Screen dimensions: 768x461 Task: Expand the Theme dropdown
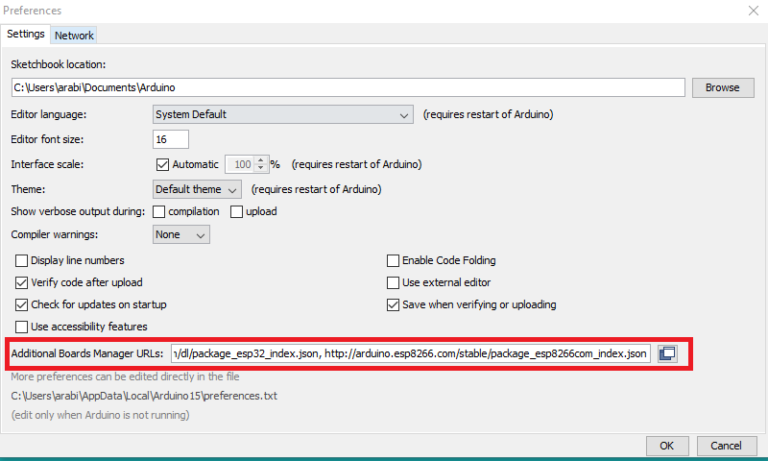(197, 188)
